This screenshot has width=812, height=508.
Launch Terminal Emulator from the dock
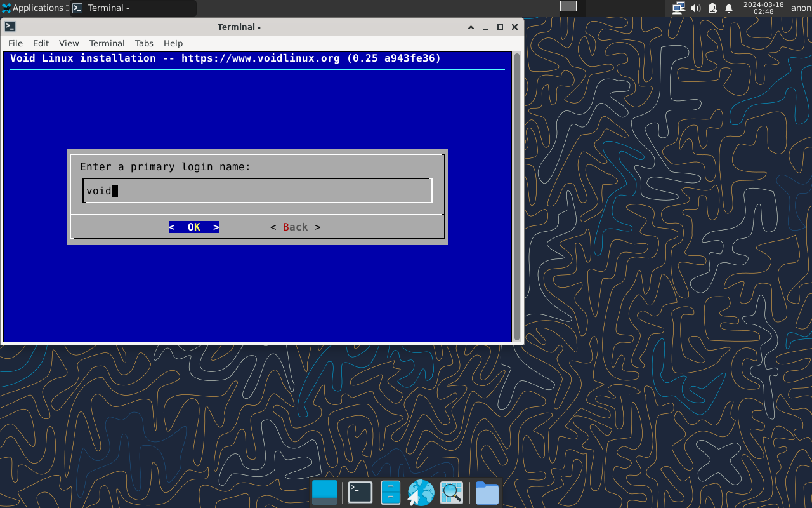click(x=360, y=493)
